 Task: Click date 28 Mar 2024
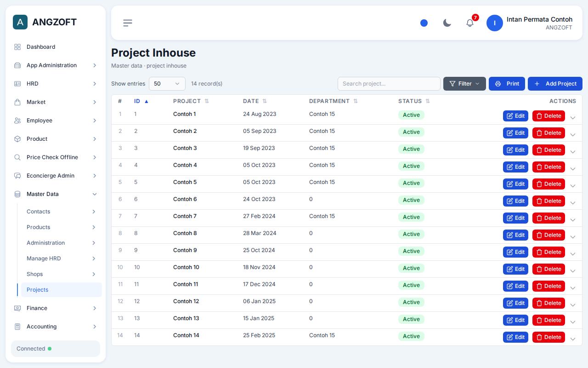point(260,233)
